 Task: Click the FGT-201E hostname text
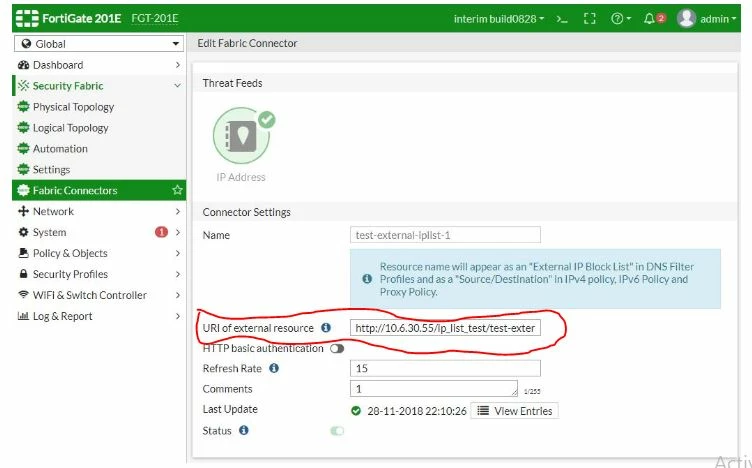tap(154, 19)
